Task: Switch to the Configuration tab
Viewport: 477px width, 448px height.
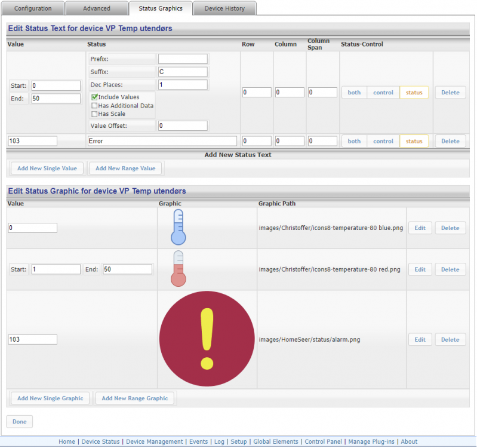Action: (x=33, y=8)
